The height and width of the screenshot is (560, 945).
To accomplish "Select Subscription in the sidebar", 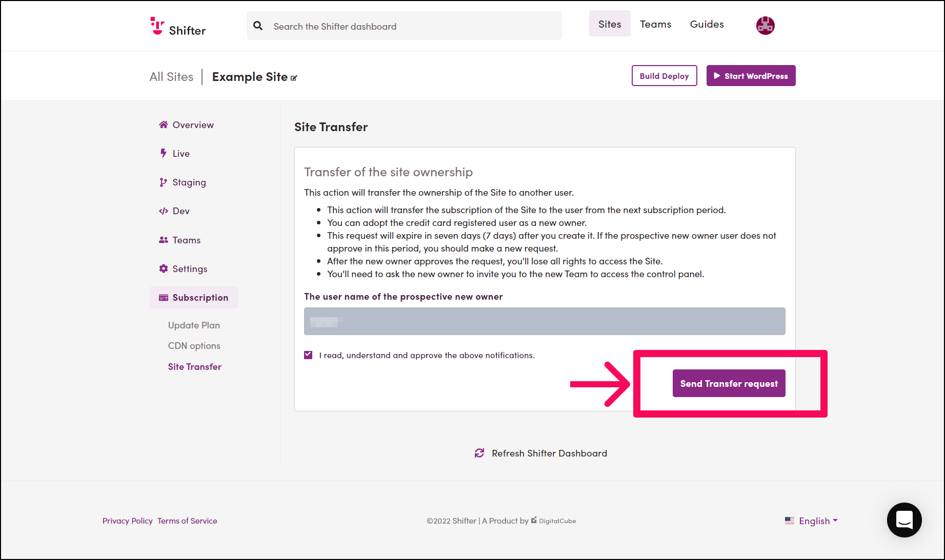I will tap(194, 298).
